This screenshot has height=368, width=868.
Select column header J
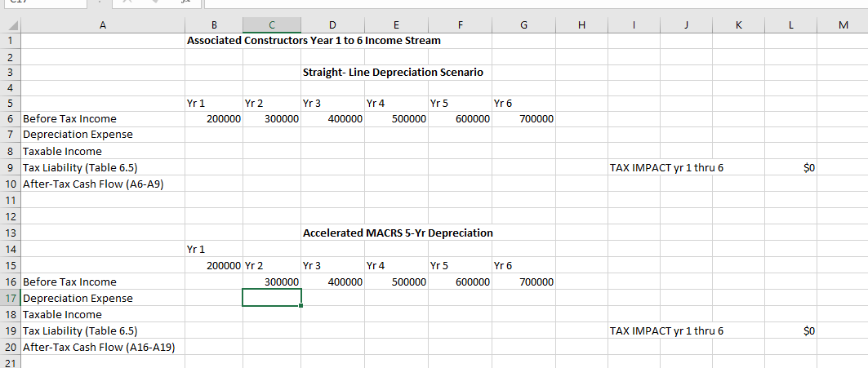(686, 24)
